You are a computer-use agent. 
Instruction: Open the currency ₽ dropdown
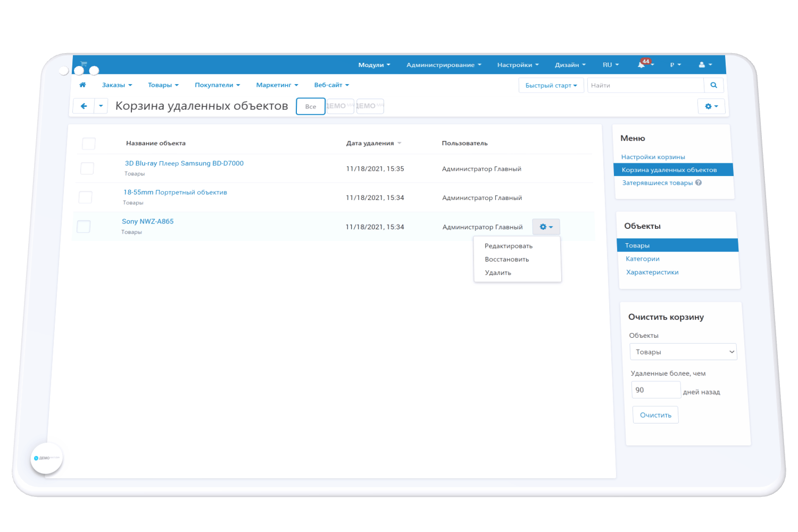[676, 65]
